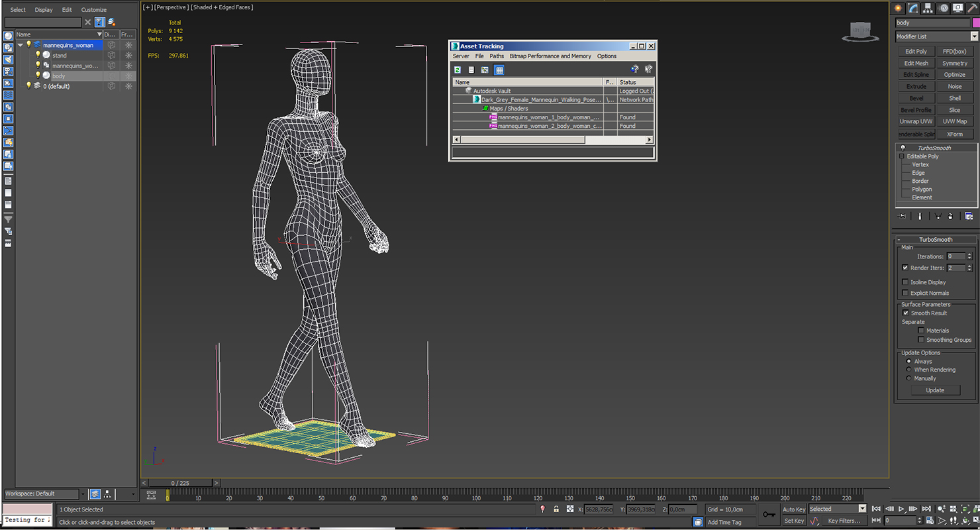Check Separate by Smoothing Groups
This screenshot has width=980, height=530.
[921, 340]
